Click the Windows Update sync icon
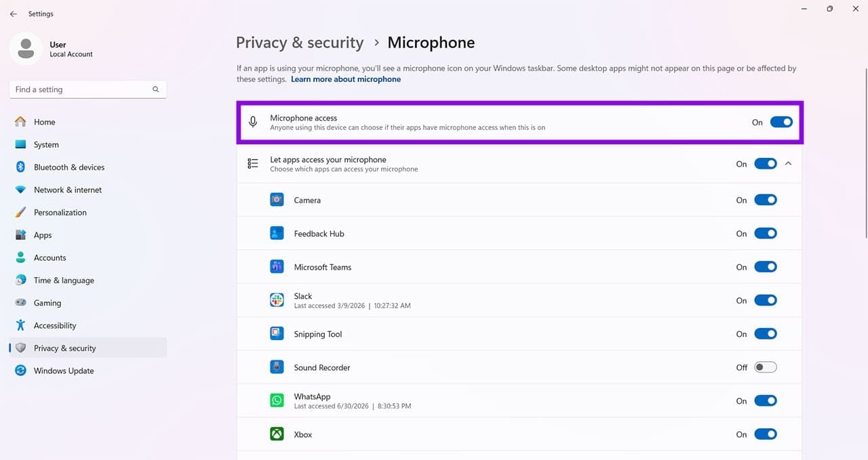Screen dimensions: 868x460 pos(20,371)
